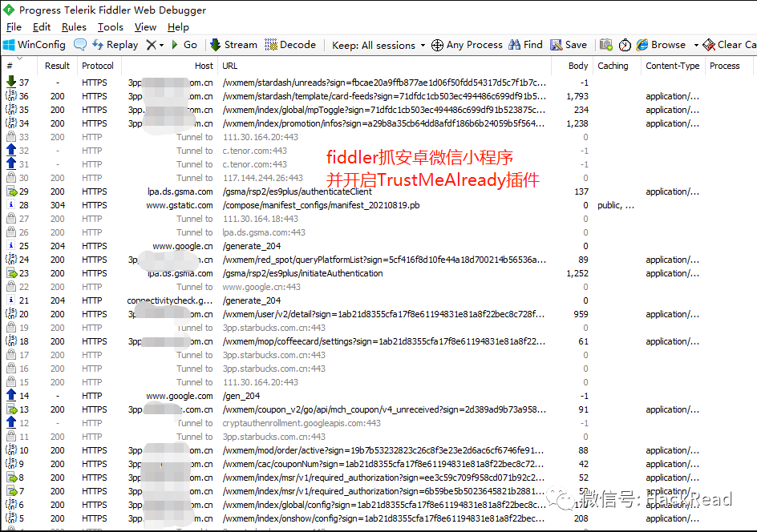This screenshot has width=757, height=532.
Task: Click the download arrow icon of session 37
Action: (11, 82)
